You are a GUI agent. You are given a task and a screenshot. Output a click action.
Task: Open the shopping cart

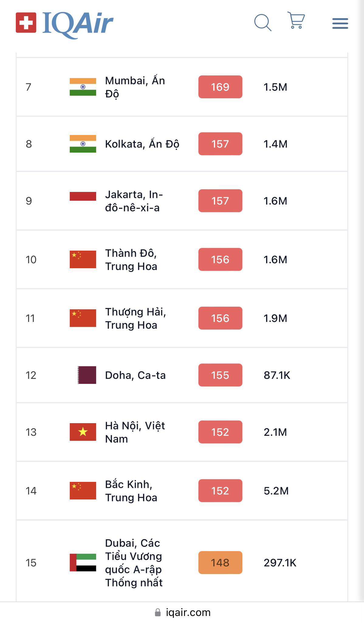pyautogui.click(x=296, y=20)
